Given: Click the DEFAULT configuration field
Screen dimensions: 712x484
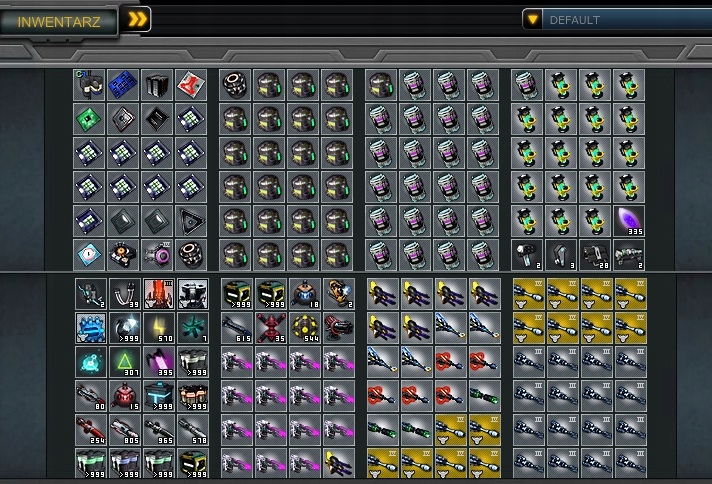Looking at the screenshot, I should tap(627, 20).
